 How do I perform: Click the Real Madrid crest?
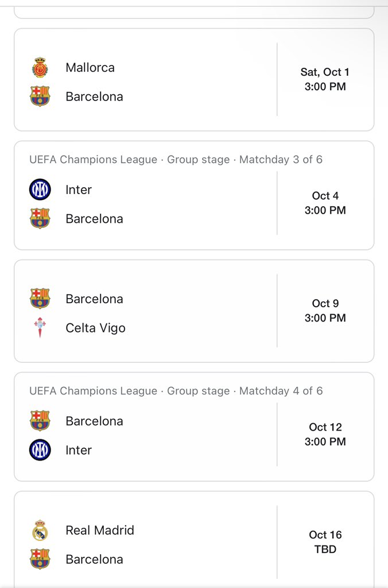click(40, 530)
